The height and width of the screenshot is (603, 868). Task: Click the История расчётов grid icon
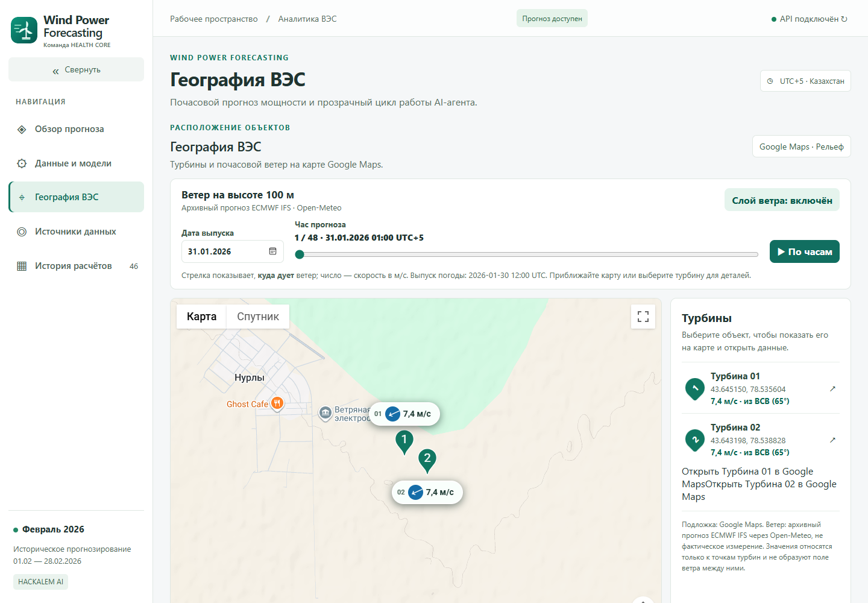[x=22, y=266]
